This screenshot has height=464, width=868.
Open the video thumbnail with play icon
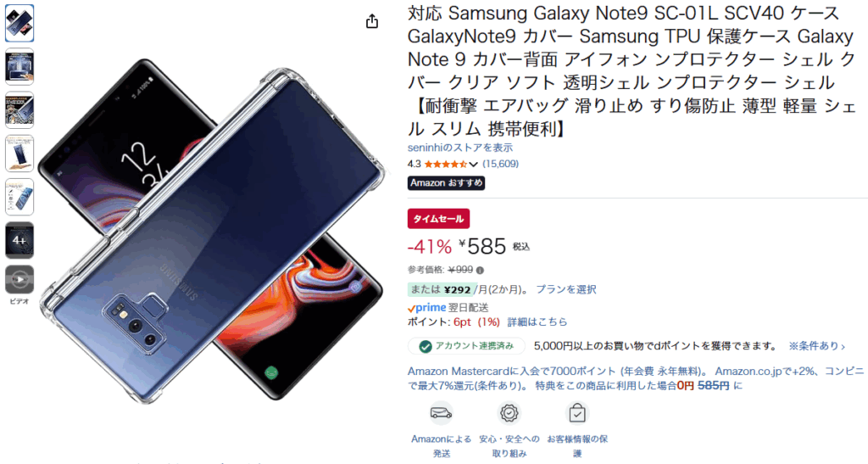click(19, 280)
